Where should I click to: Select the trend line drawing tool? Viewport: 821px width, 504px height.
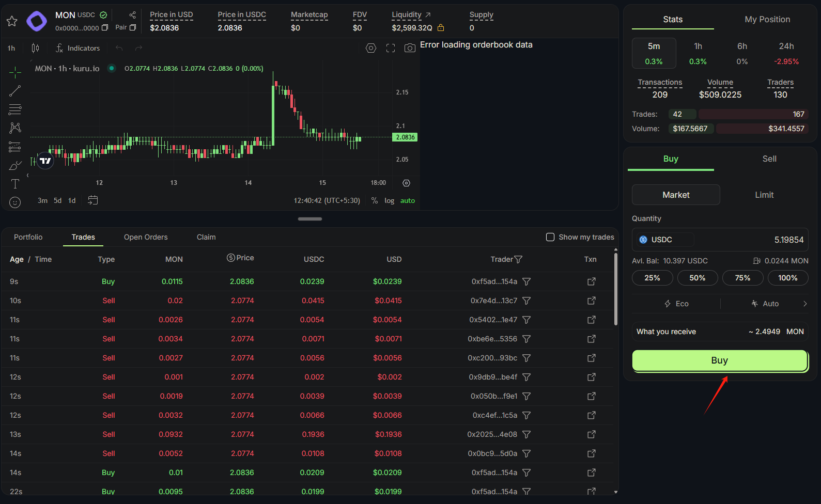click(15, 91)
